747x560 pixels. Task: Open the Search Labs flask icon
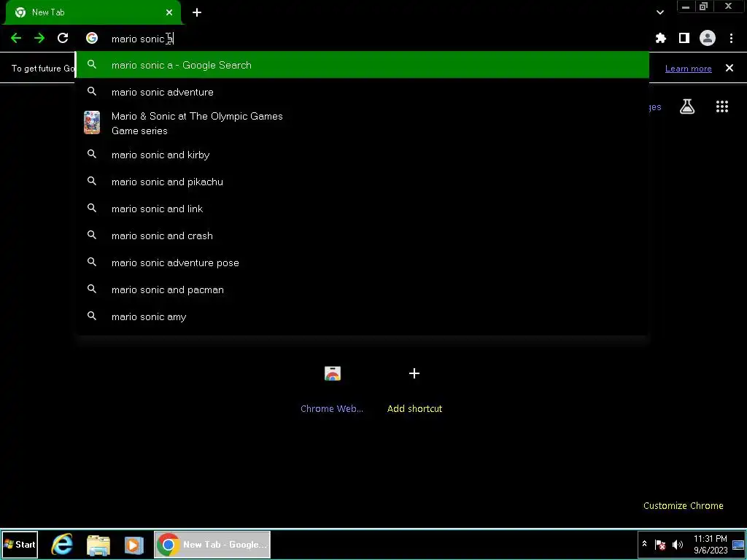(x=687, y=106)
